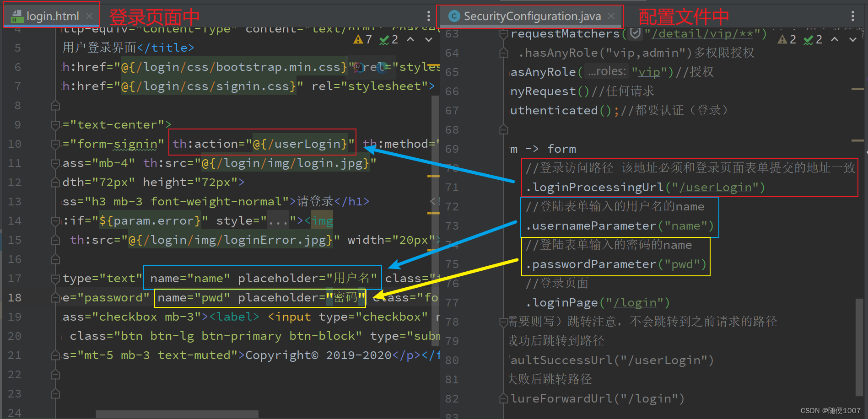
Task: Follow the "/login" link in loginPage
Action: pyautogui.click(x=635, y=303)
